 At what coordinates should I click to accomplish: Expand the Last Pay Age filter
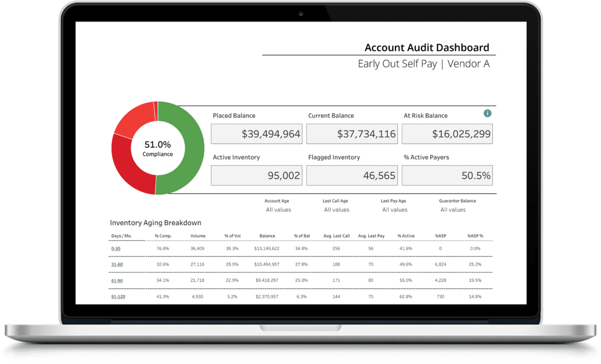[x=394, y=210]
